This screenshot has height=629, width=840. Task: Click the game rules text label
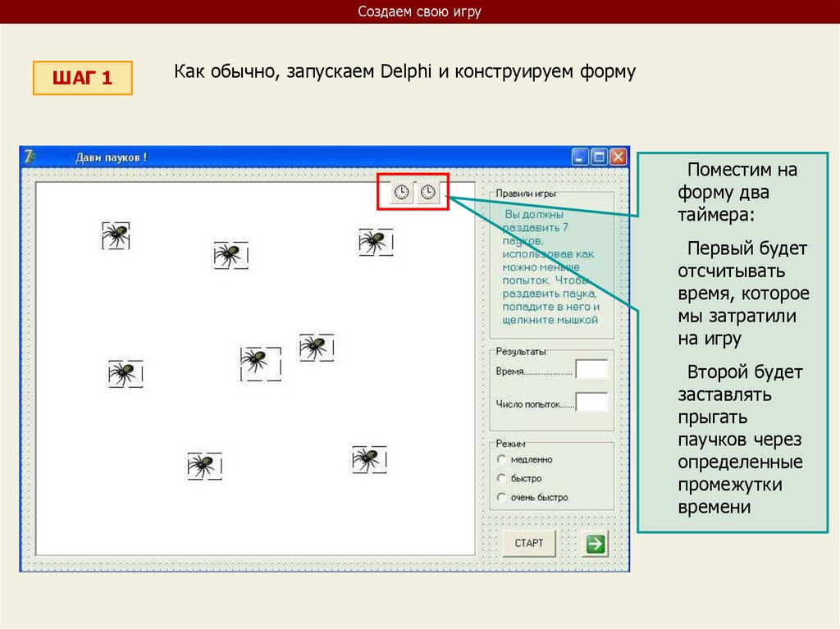(550, 267)
